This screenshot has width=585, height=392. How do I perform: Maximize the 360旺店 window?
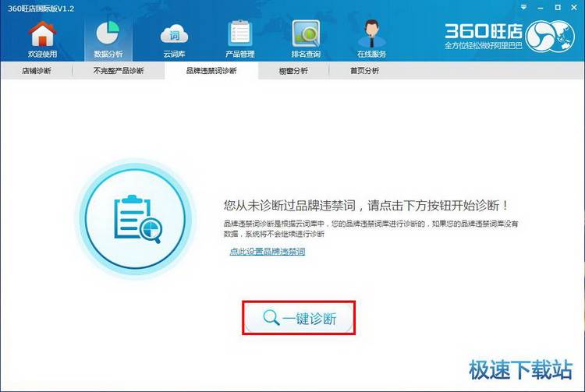pyautogui.click(x=558, y=8)
